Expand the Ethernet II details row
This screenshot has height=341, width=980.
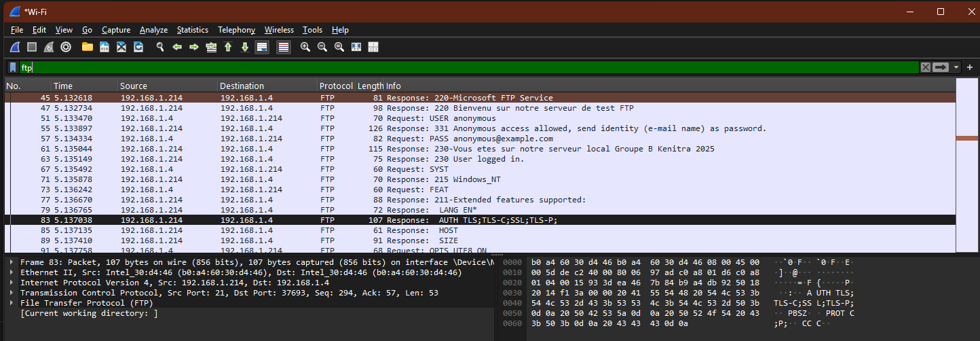coord(13,272)
